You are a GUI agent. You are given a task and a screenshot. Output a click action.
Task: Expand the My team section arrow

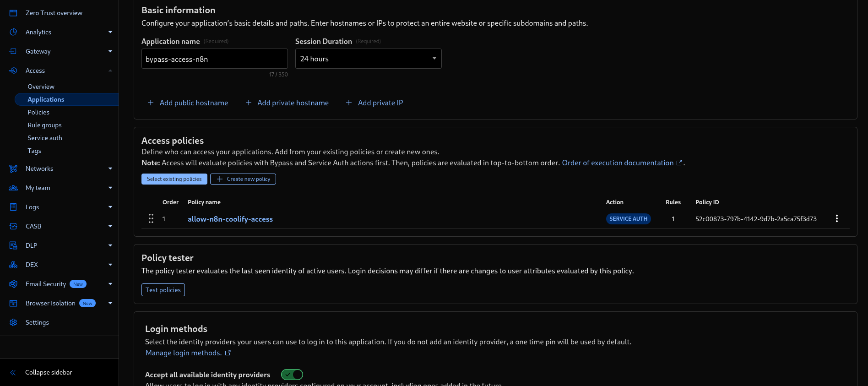[110, 188]
